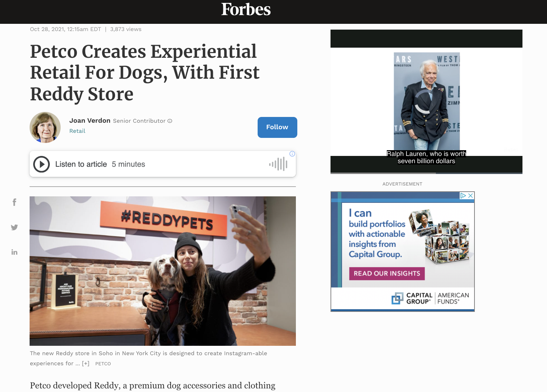Click Joan Verdon's profile photo

coord(45,127)
